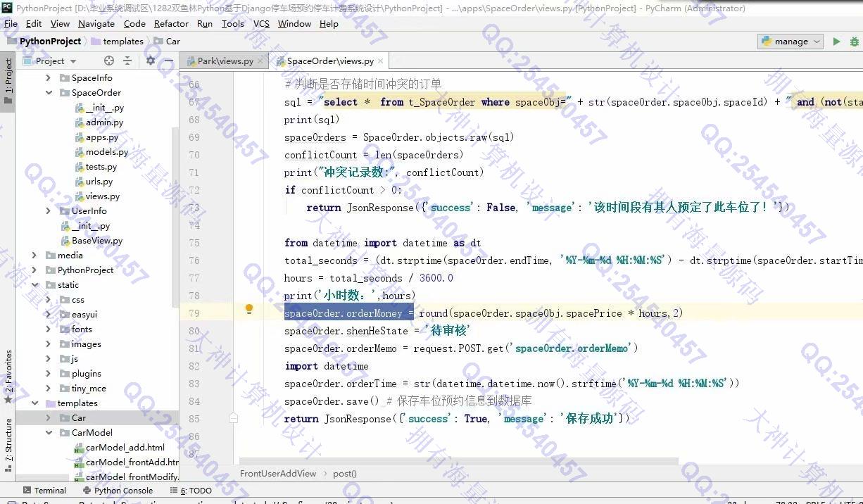Open the manage run configuration dropdown
This screenshot has width=863, height=504.
click(x=790, y=42)
